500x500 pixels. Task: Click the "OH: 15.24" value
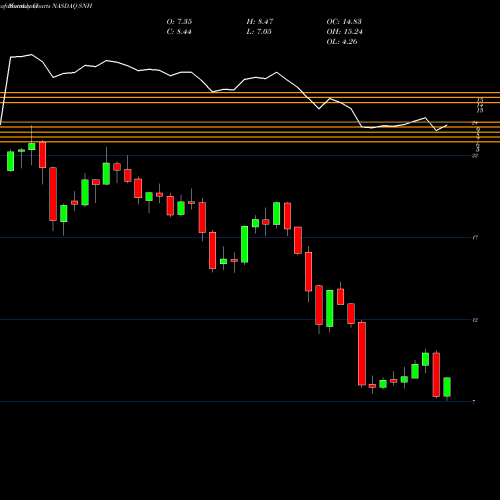click(x=344, y=32)
